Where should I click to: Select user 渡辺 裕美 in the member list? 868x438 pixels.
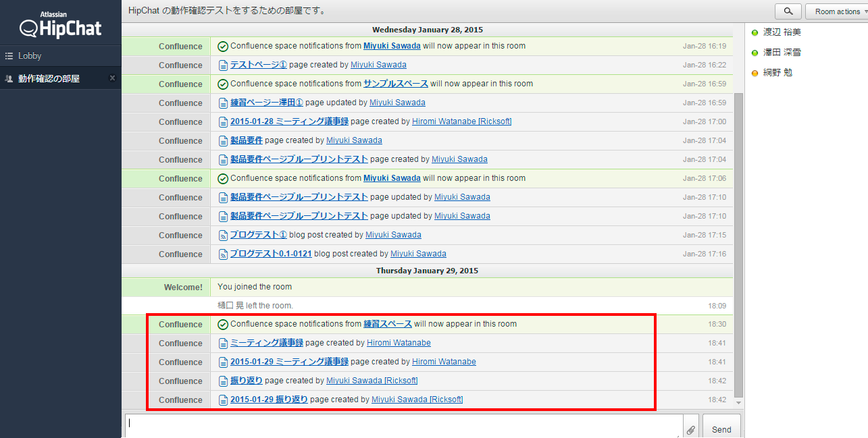click(x=782, y=32)
